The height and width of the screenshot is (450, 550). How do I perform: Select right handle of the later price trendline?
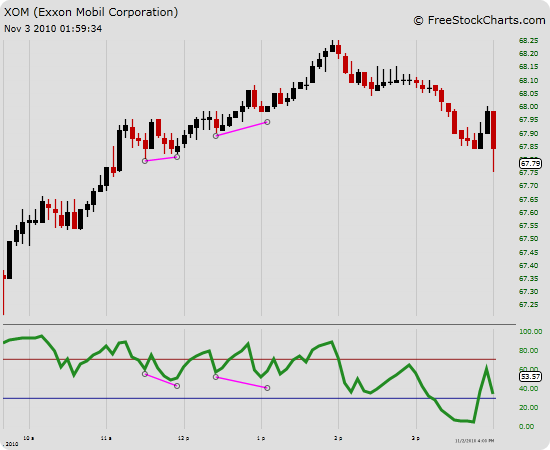[x=267, y=122]
